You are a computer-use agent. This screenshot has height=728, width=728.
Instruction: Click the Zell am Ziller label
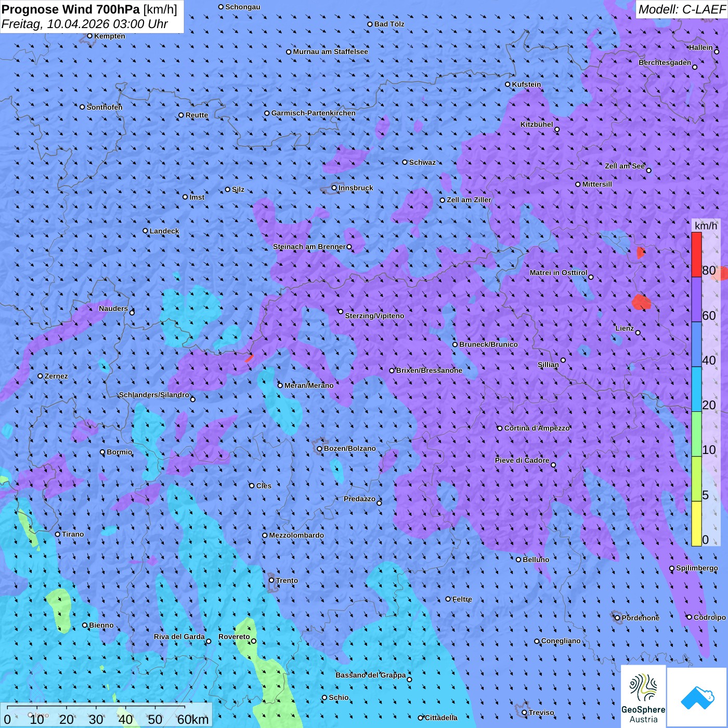(469, 200)
